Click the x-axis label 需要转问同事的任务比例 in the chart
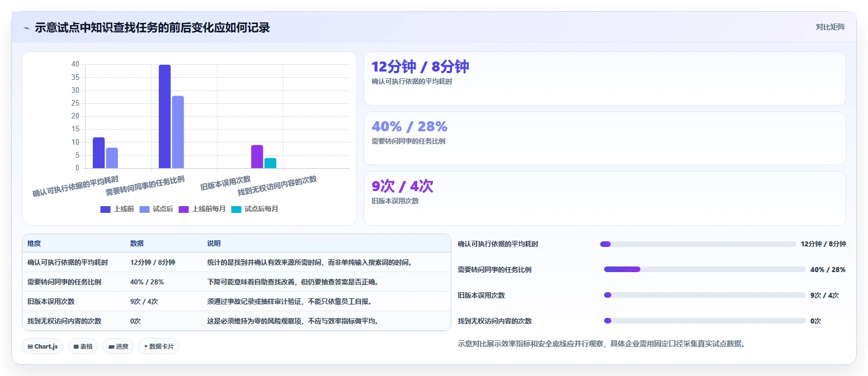 (145, 186)
